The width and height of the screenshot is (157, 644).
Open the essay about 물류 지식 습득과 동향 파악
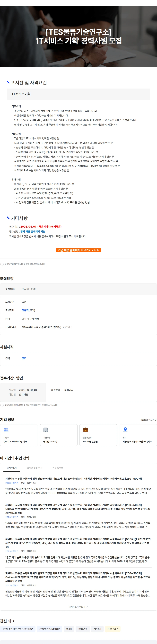coord(78,551)
